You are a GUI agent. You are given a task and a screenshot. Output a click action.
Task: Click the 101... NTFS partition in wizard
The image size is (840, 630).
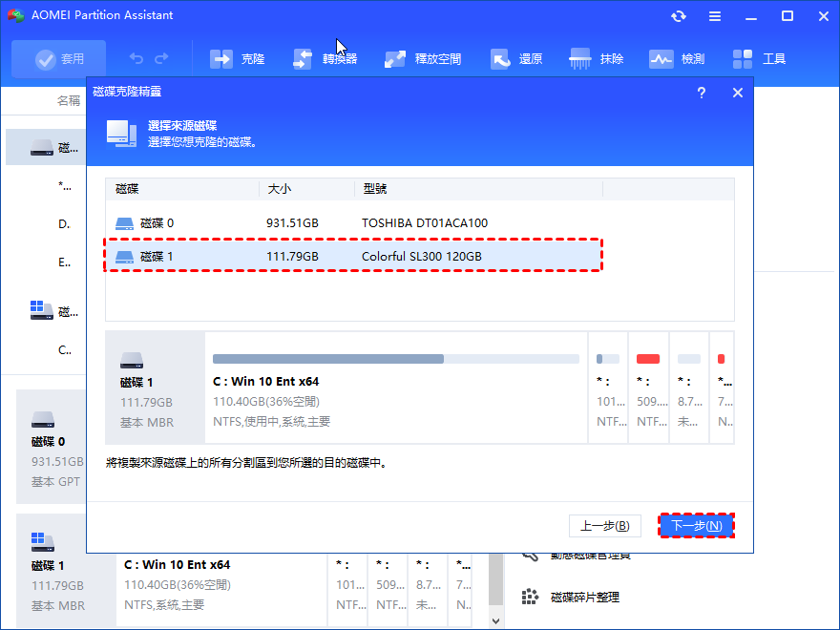click(x=608, y=388)
